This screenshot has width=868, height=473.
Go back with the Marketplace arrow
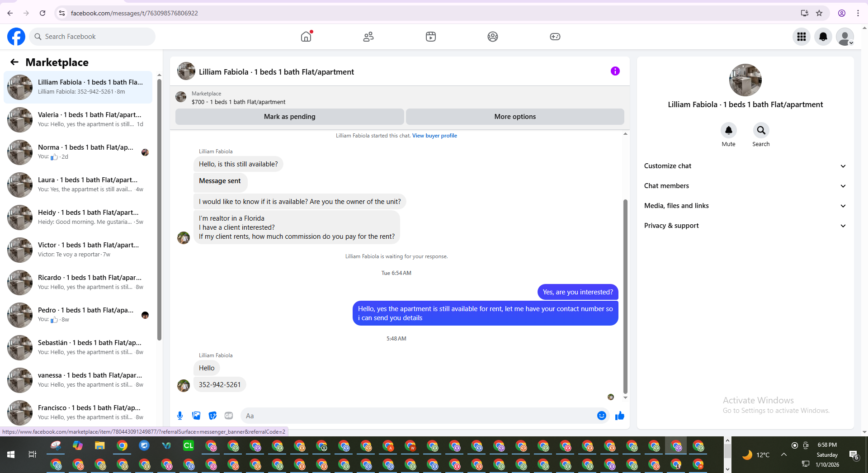click(x=14, y=62)
